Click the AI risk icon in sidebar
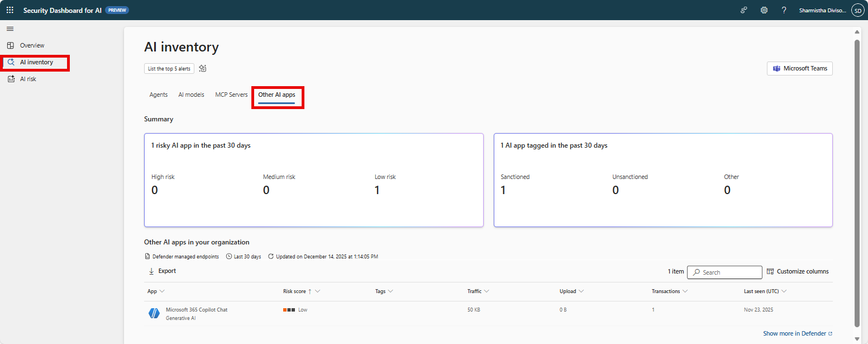Image resolution: width=868 pixels, height=344 pixels. 11,79
